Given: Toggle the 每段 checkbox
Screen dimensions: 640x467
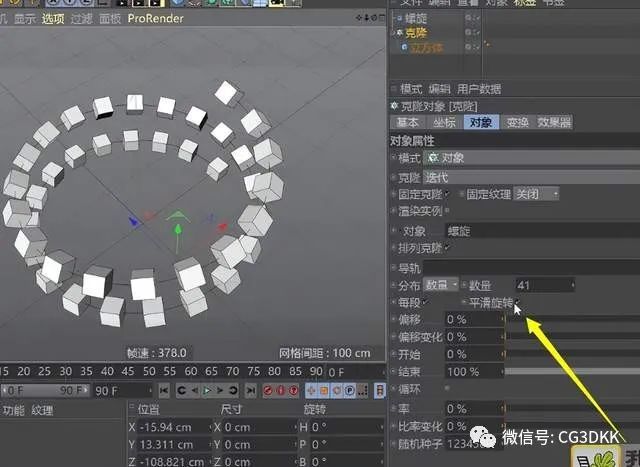Looking at the screenshot, I should coord(425,302).
